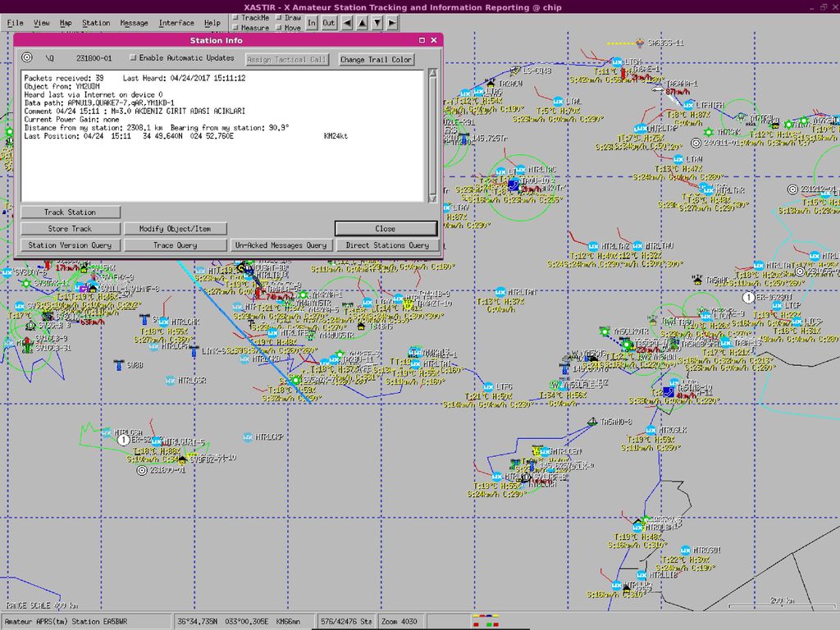This screenshot has height=630, width=840.
Task: Close the Station Info dialog via Close button
Action: (386, 229)
